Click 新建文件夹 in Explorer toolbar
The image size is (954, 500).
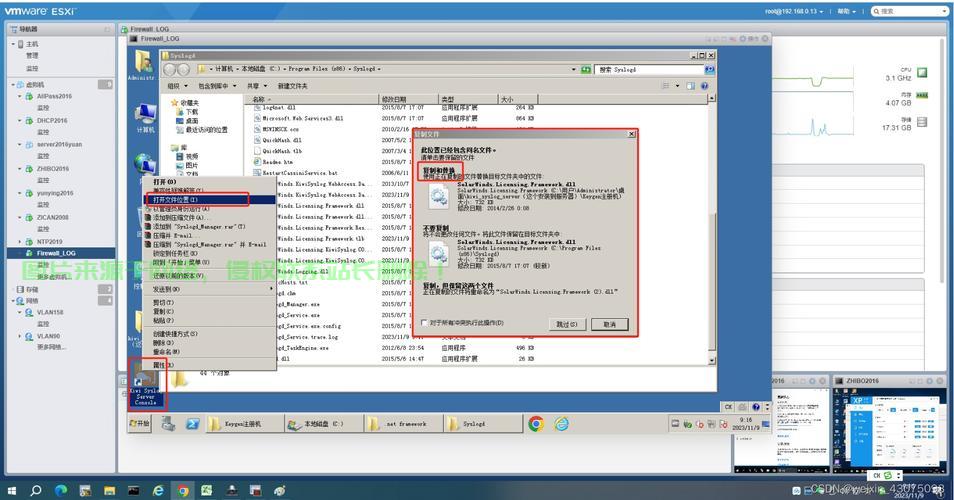click(293, 86)
